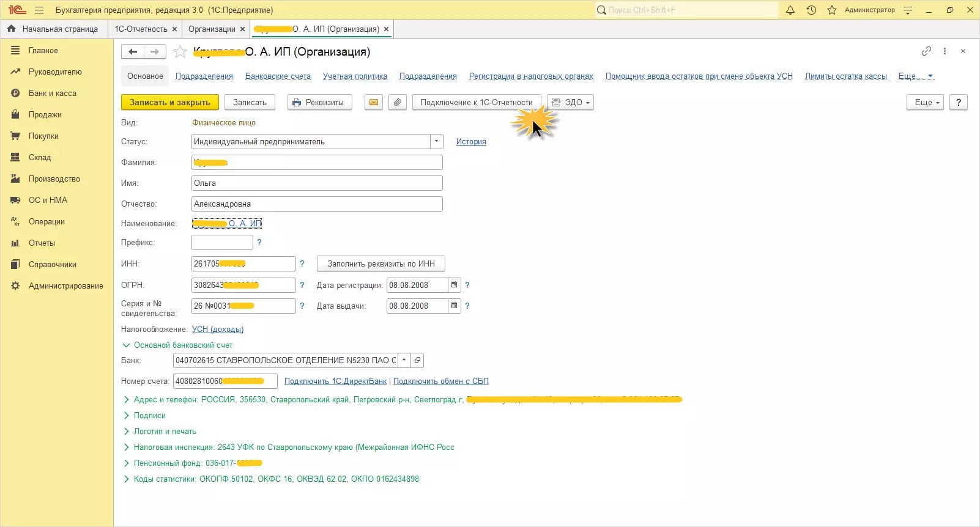The width and height of the screenshot is (980, 527).
Task: Open the Банк и касса sidebar section
Action: 53,94
